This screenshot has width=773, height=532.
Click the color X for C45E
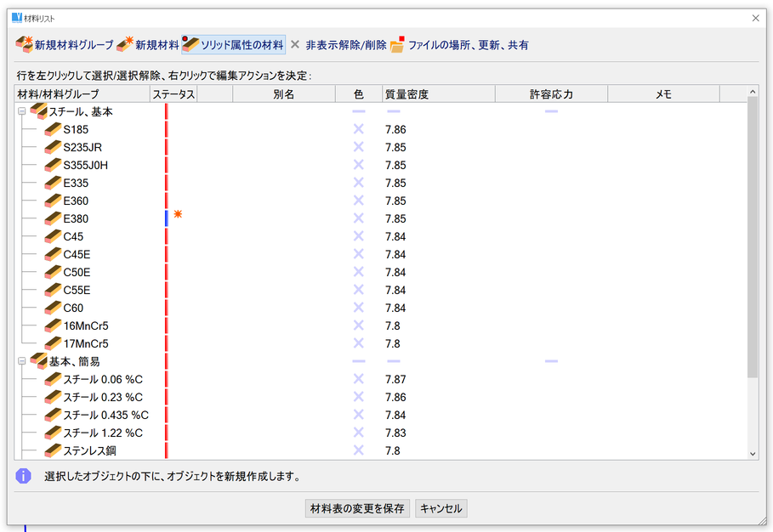point(358,254)
